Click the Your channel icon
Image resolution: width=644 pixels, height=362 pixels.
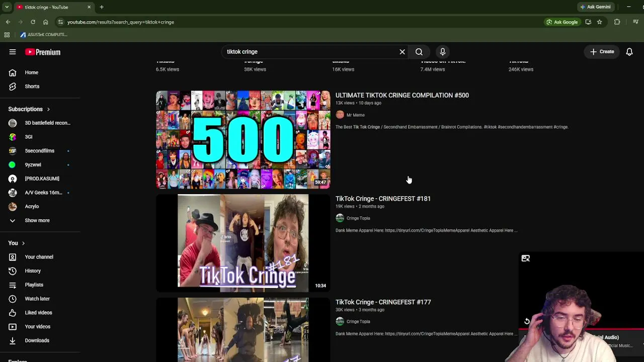click(13, 257)
